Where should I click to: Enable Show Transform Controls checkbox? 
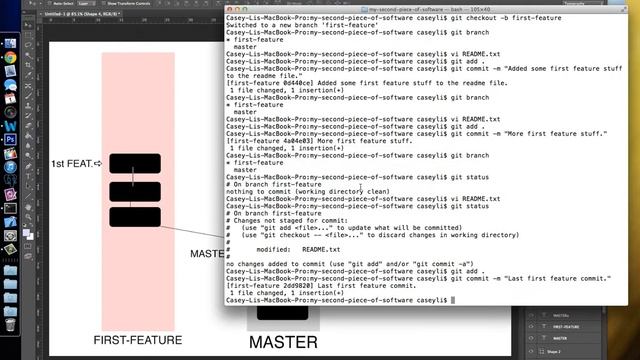[x=103, y=3]
